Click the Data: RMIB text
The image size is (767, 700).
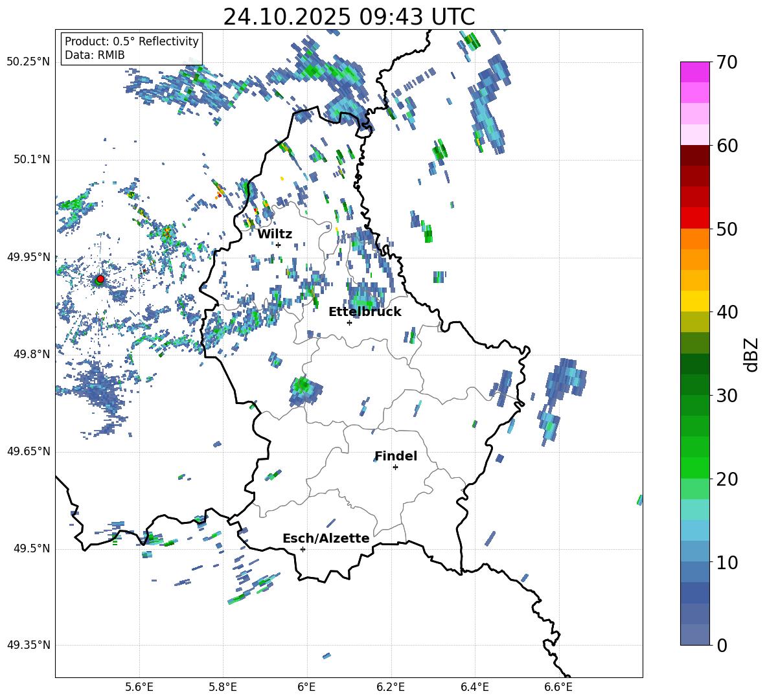[95, 55]
